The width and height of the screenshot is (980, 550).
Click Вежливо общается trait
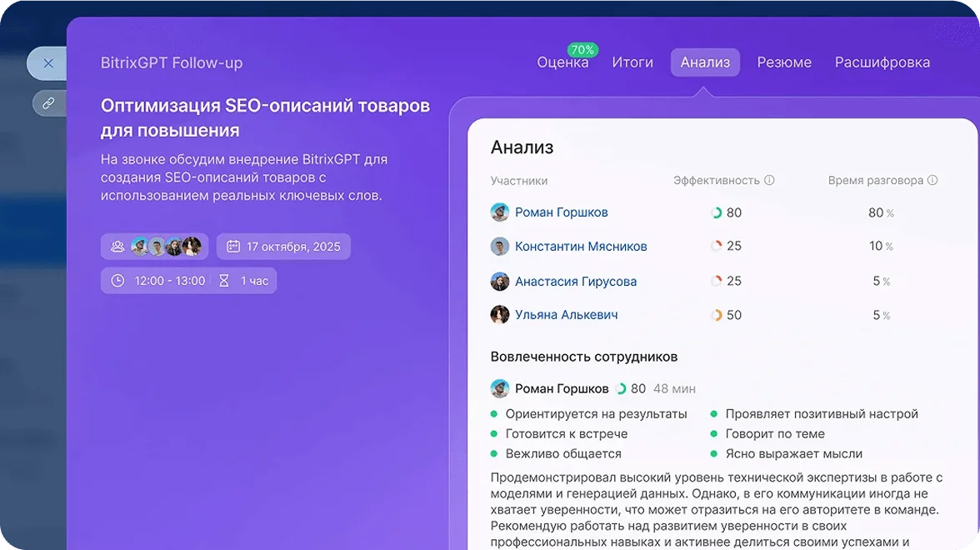[x=563, y=453]
